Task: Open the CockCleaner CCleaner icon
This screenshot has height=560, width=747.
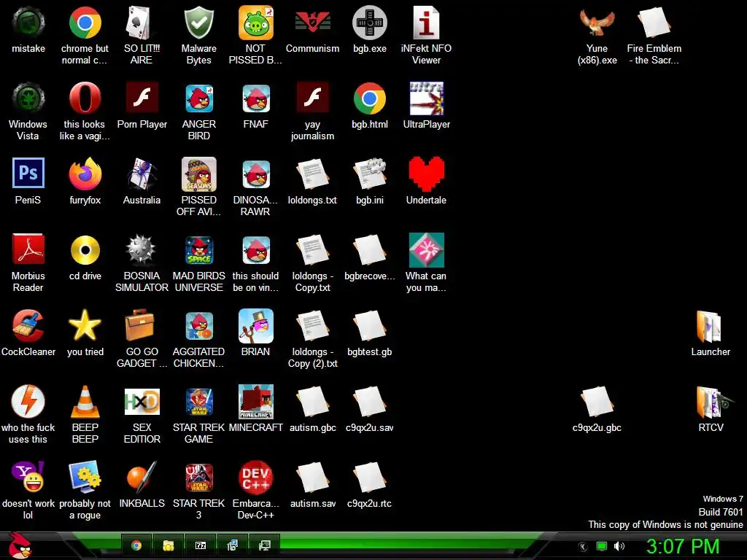Action: pyautogui.click(x=28, y=326)
